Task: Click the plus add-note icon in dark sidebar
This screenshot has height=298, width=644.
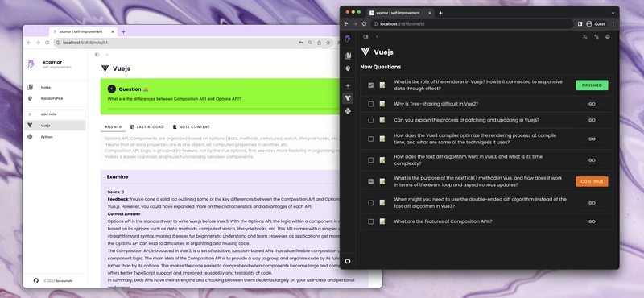Action: pyautogui.click(x=348, y=85)
